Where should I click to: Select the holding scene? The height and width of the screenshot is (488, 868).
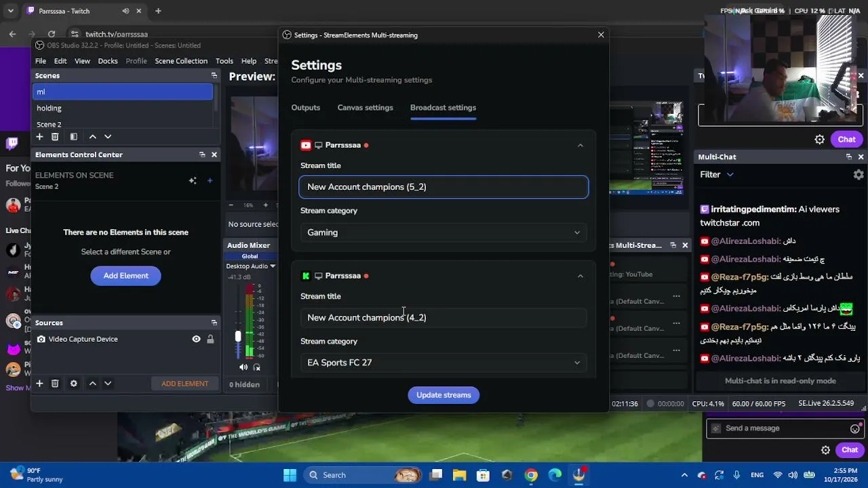pyautogui.click(x=123, y=108)
